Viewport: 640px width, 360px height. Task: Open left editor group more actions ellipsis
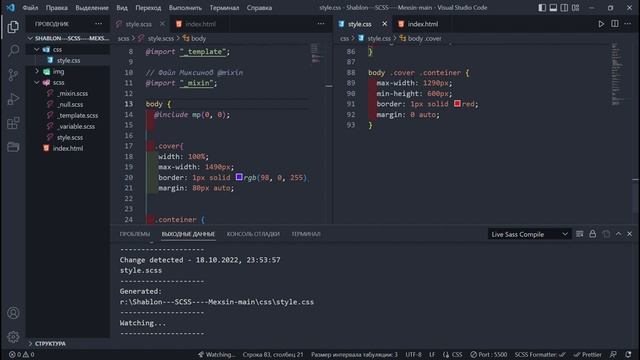[321, 24]
